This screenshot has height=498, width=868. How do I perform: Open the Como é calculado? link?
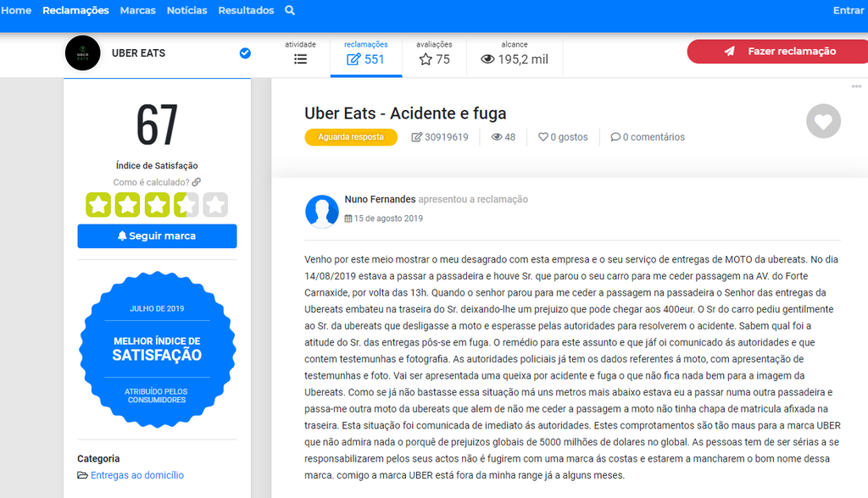click(x=157, y=182)
